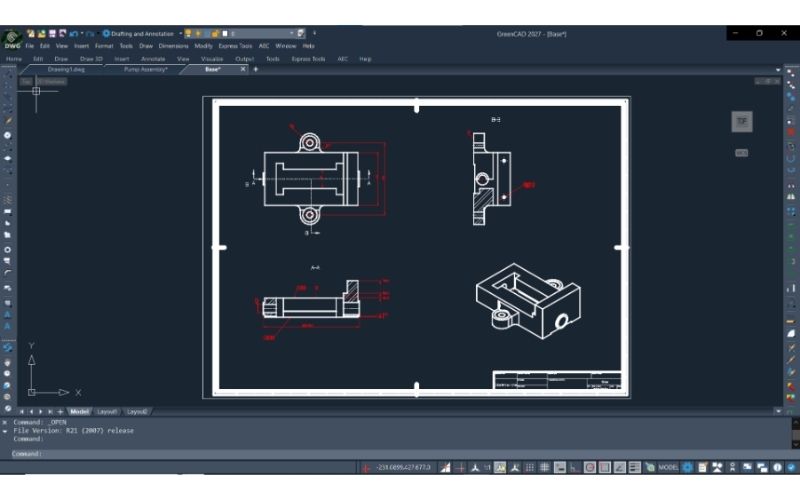The image size is (800, 500).
Task: Toggle ortho mode icon in status bar
Action: click(x=574, y=467)
